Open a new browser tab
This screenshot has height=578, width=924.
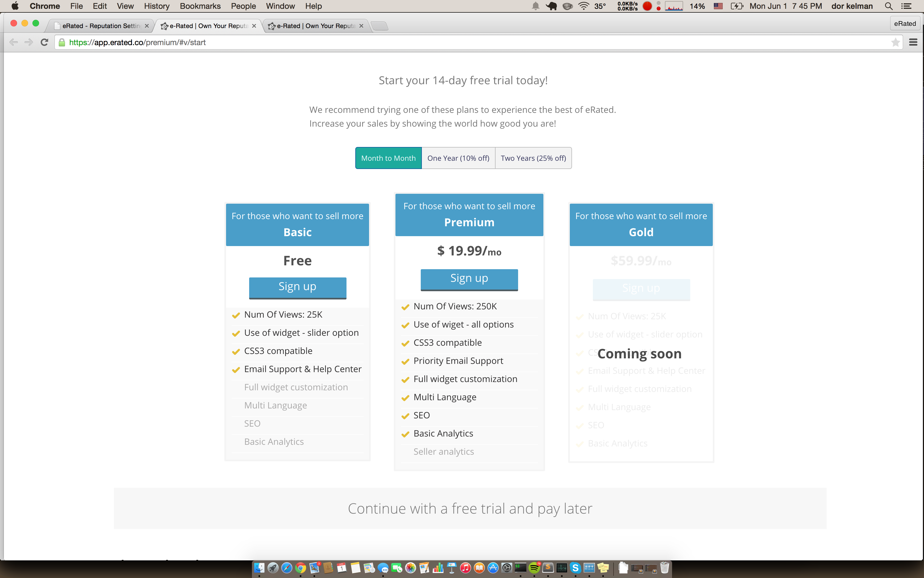[x=380, y=26]
